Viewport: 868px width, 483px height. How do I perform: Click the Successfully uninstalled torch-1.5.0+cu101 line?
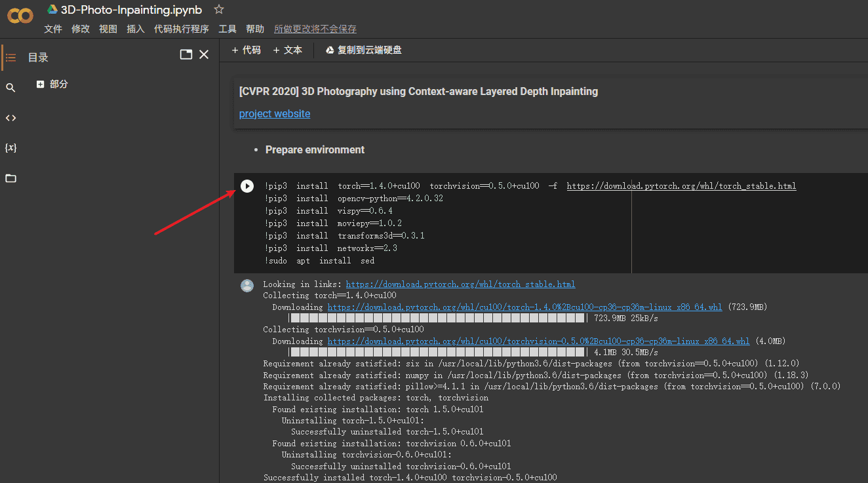(x=387, y=432)
